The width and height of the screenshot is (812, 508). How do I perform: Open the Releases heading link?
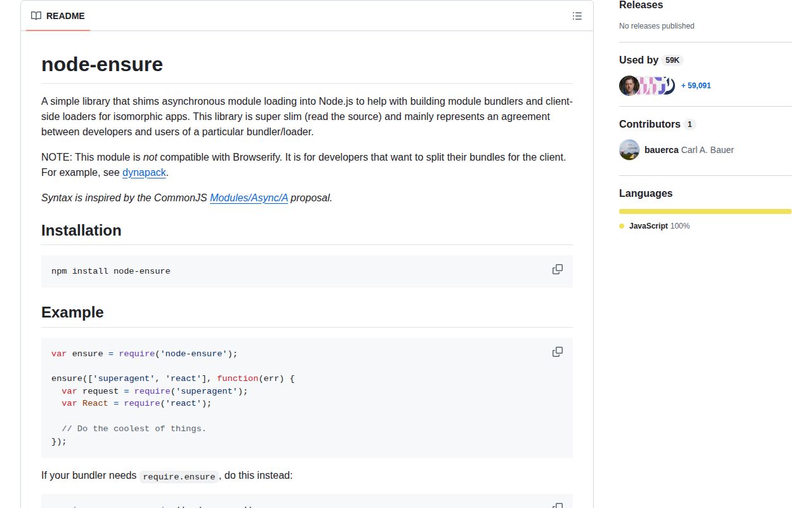pyautogui.click(x=641, y=5)
